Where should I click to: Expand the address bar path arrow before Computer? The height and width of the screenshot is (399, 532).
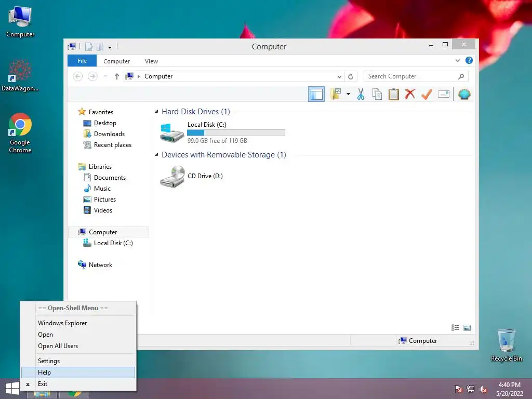(138, 76)
